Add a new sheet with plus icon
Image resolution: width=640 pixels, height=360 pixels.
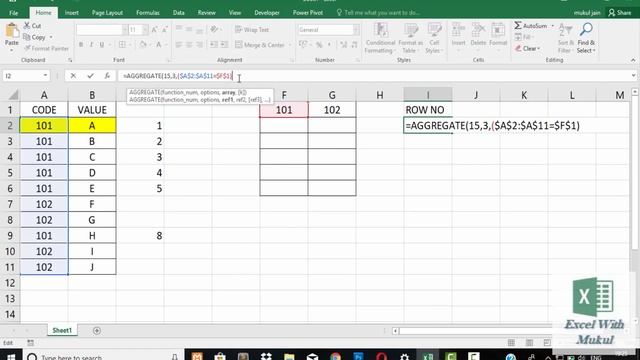coord(97,331)
